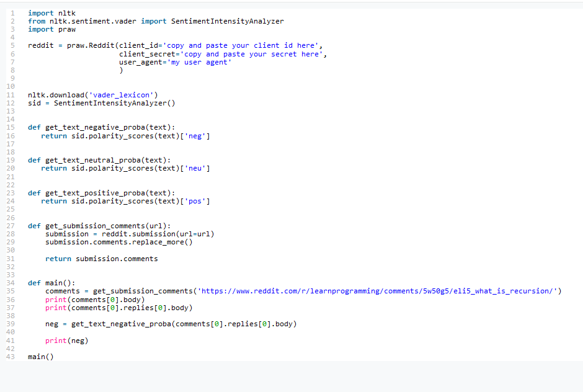Click line number 43 in the gutter

11,357
